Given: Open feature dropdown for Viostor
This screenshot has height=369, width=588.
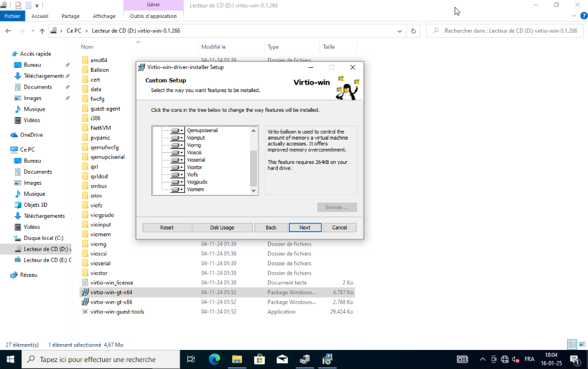Looking at the screenshot, I should [177, 167].
